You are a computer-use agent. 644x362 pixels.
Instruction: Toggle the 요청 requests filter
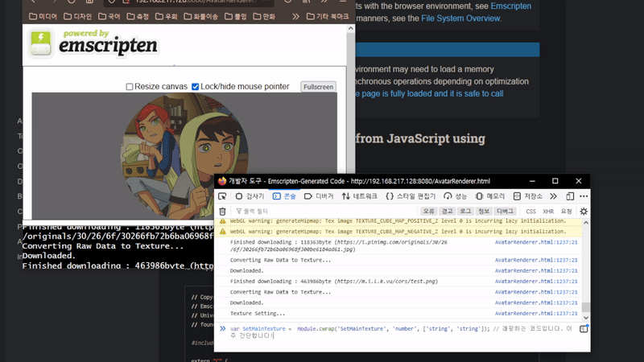567,212
